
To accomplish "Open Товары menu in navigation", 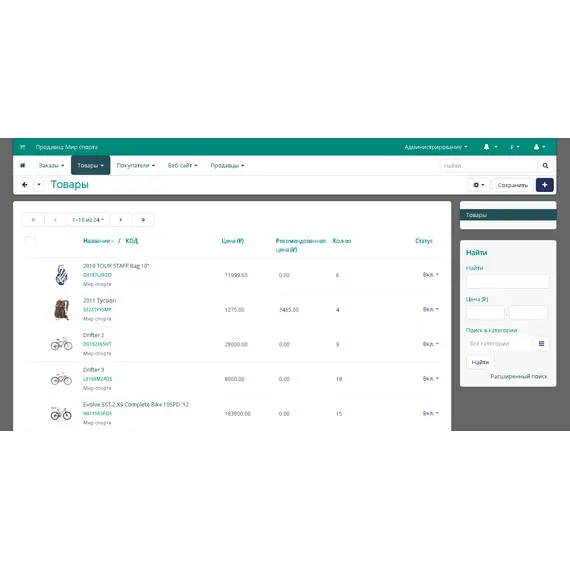I will tap(91, 165).
